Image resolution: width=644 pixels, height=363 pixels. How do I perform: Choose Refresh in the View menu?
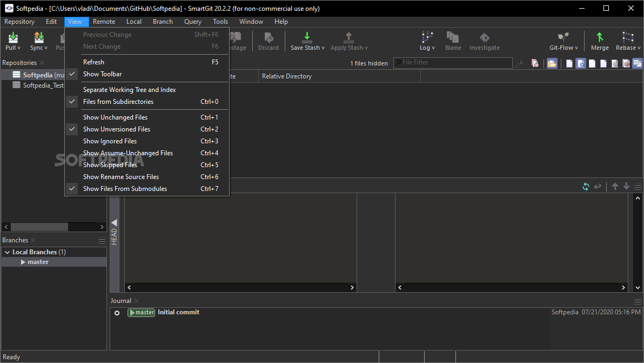(146, 62)
